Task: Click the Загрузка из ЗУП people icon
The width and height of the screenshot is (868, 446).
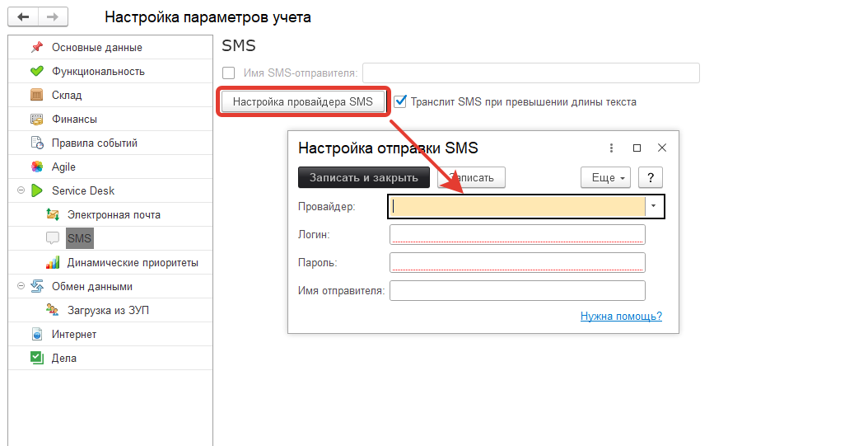Action: [x=53, y=310]
